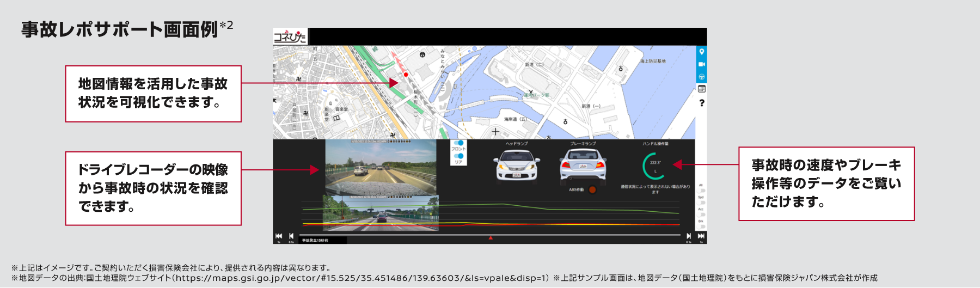Click the コネぴた logo
980x288 pixels.
[290, 36]
